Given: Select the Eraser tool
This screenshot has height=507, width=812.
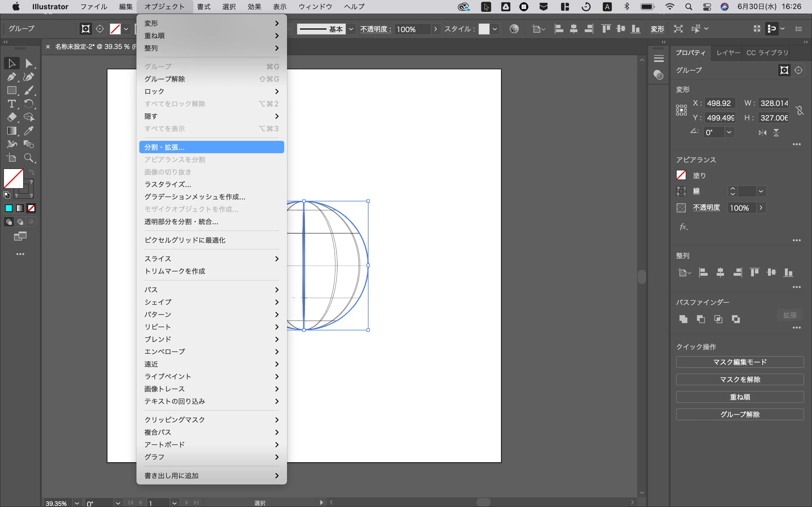Looking at the screenshot, I should [11, 117].
